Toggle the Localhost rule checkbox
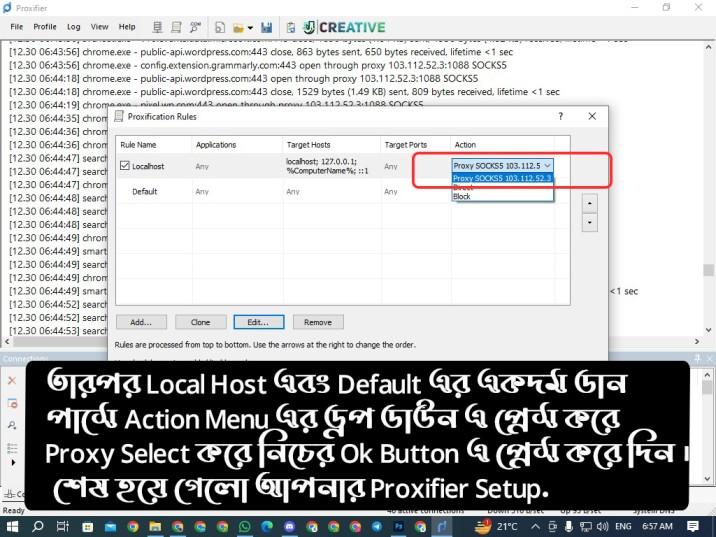The height and width of the screenshot is (537, 716). [x=125, y=165]
